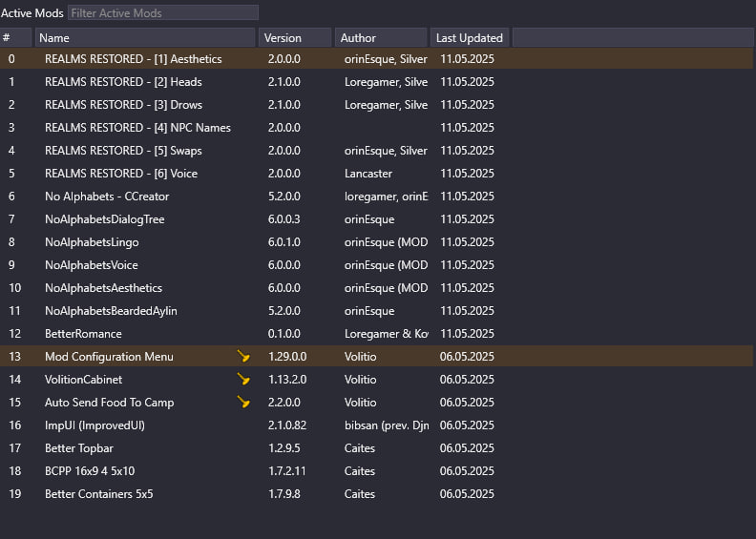Image resolution: width=756 pixels, height=539 pixels.
Task: Click version 1.7.9.8 of Better Containers
Action: point(284,494)
